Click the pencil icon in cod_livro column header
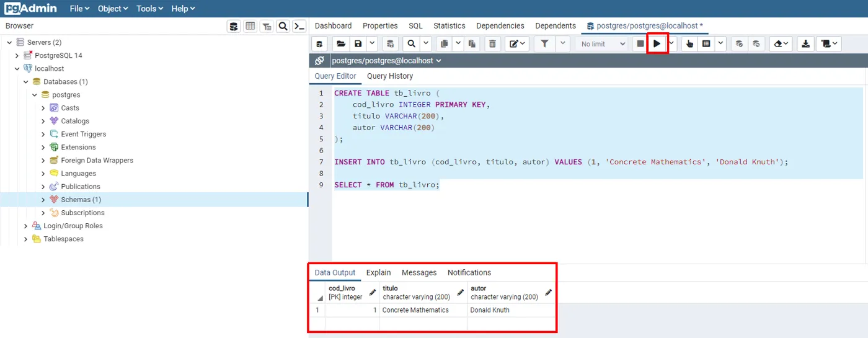Viewport: 868px width, 338px height. tap(372, 293)
